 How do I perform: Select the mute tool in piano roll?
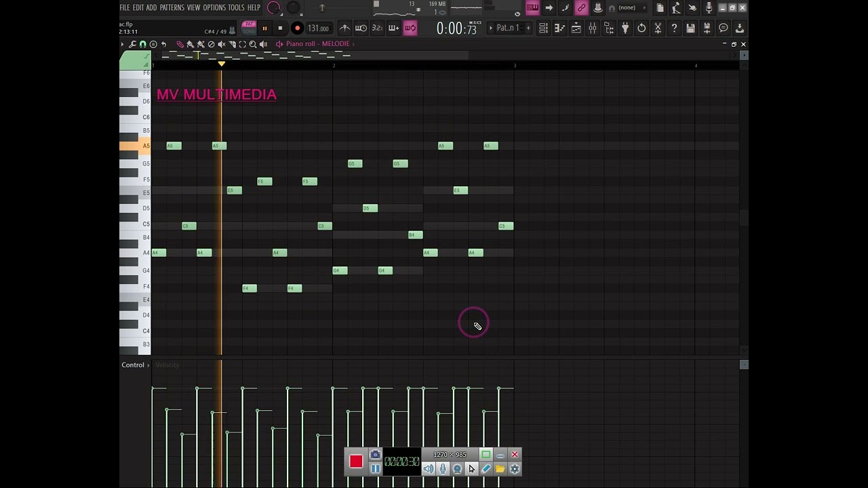(x=221, y=44)
